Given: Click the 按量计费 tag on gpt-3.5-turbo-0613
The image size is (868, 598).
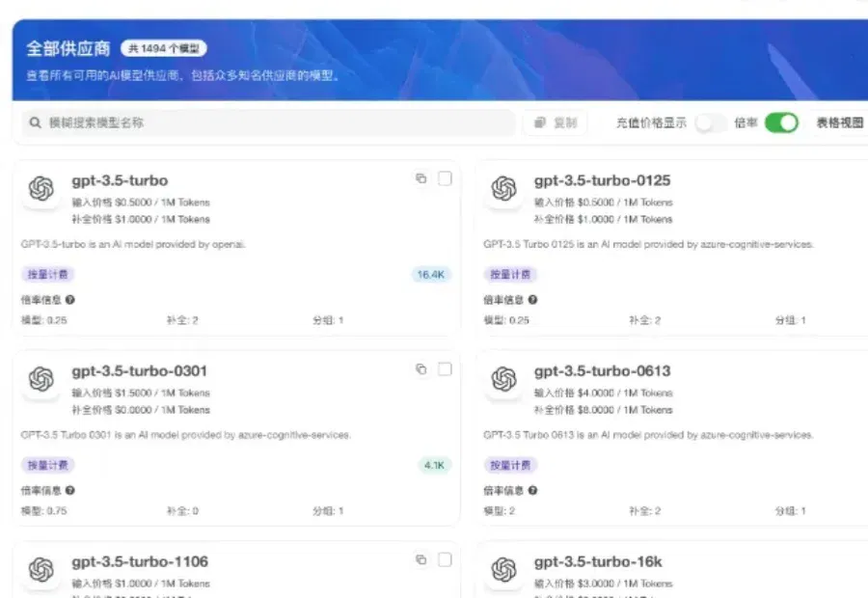Looking at the screenshot, I should click(x=510, y=465).
